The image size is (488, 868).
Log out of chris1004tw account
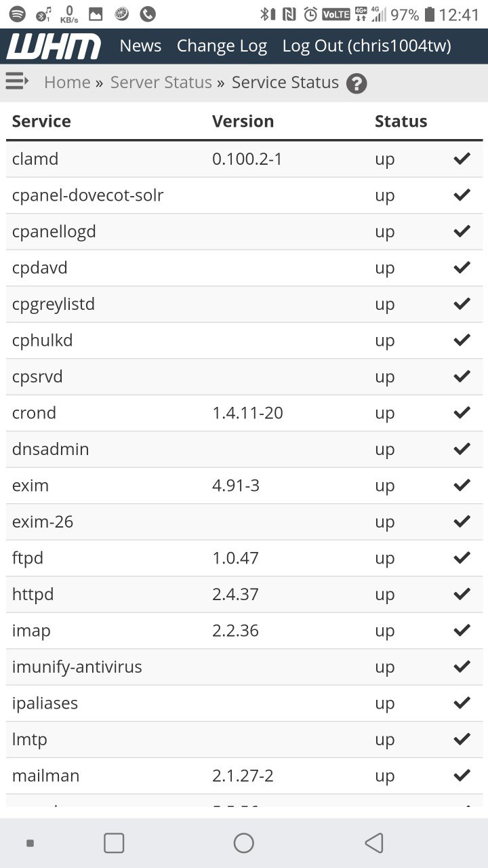[x=367, y=46]
